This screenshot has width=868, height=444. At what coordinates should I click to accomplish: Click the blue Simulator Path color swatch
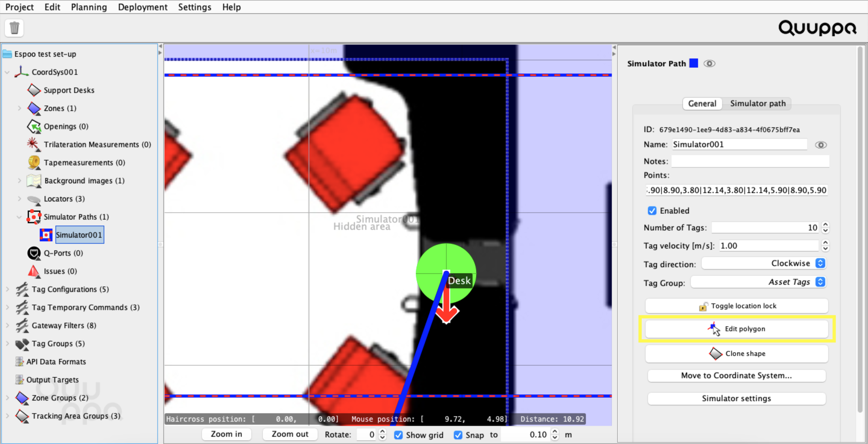[x=694, y=63]
